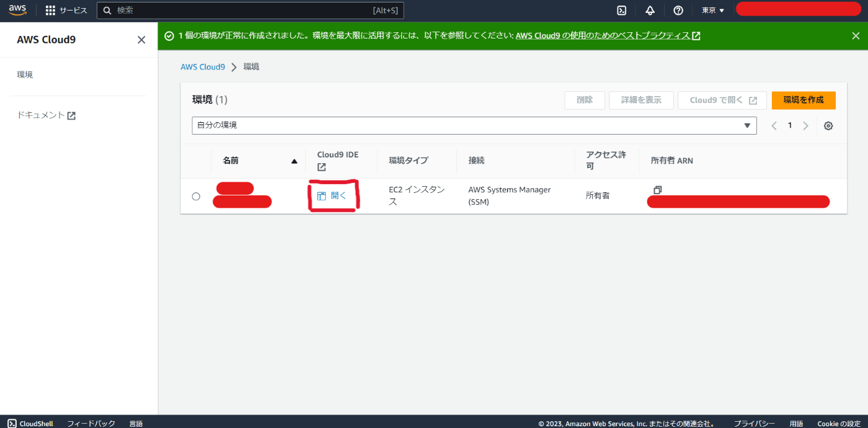Open 言語 settings in the footer
The width and height of the screenshot is (868, 428).
136,423
